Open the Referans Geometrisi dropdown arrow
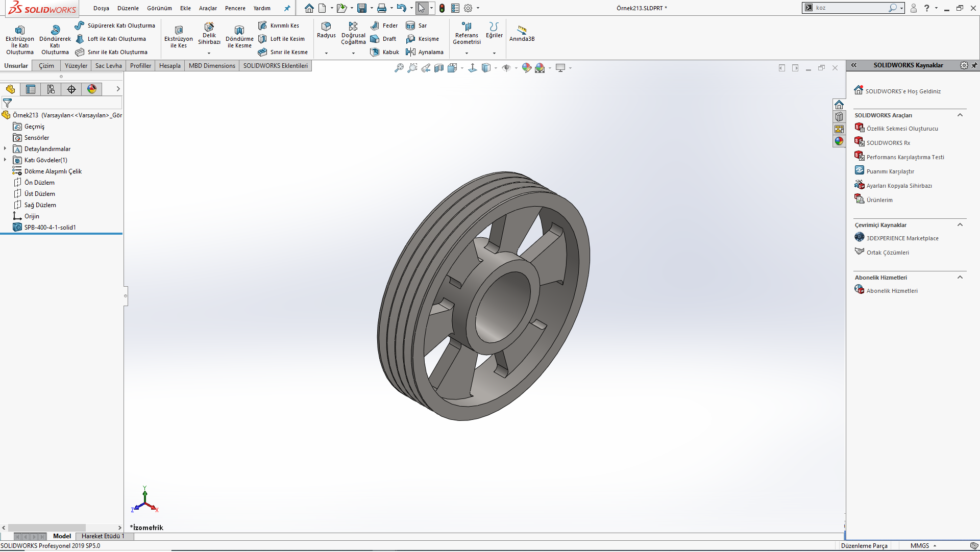This screenshot has height=552, width=980. (467, 53)
